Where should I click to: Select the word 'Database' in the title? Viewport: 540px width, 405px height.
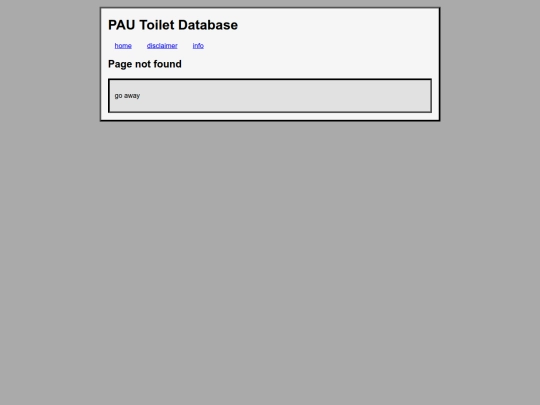208,25
